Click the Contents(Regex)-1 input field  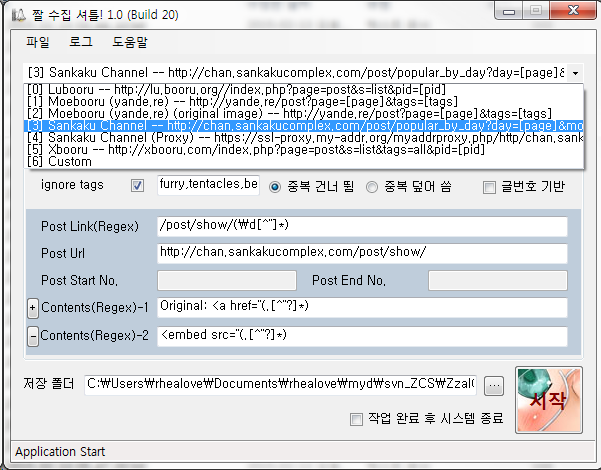tap(362, 307)
